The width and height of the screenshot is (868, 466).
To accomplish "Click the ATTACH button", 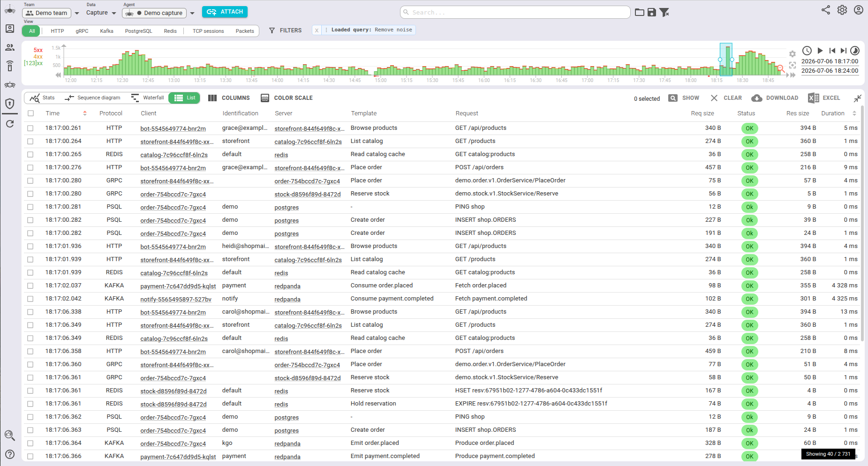I will (x=225, y=12).
